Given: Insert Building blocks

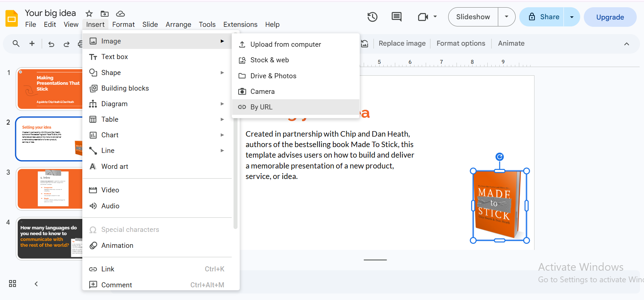Looking at the screenshot, I should point(157,88).
